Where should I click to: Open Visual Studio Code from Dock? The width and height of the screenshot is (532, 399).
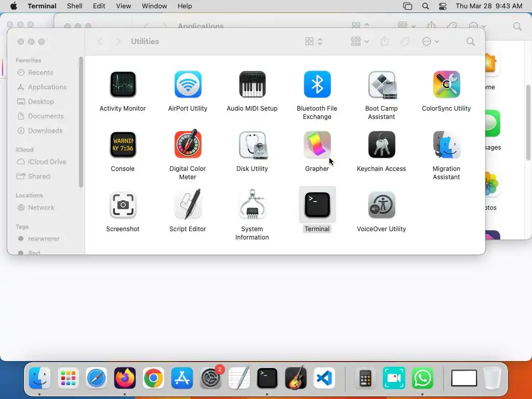point(324,378)
